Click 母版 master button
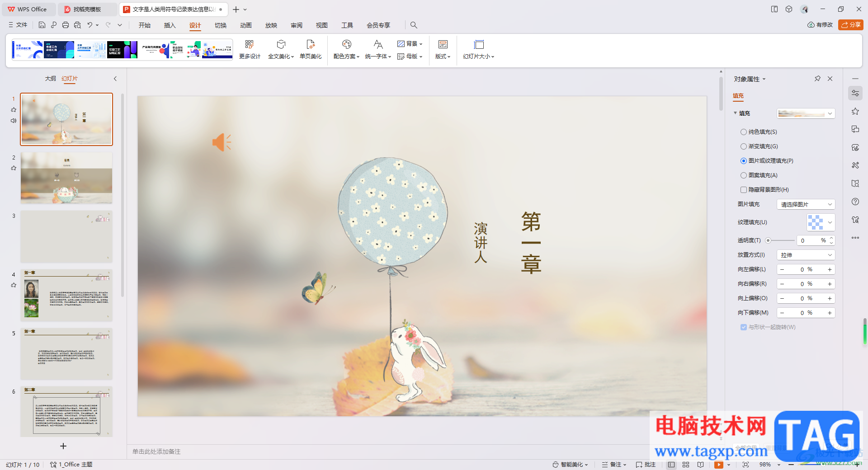 pyautogui.click(x=410, y=56)
